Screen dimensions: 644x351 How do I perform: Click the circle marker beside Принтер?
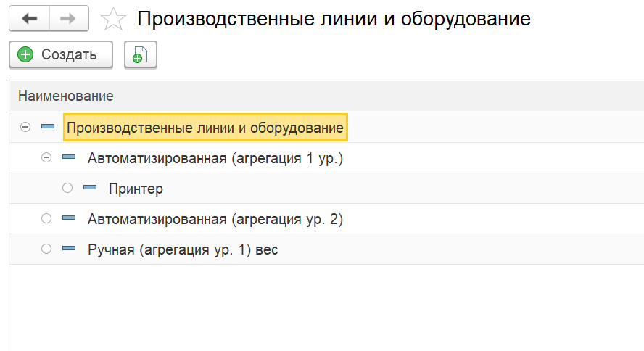tap(68, 188)
